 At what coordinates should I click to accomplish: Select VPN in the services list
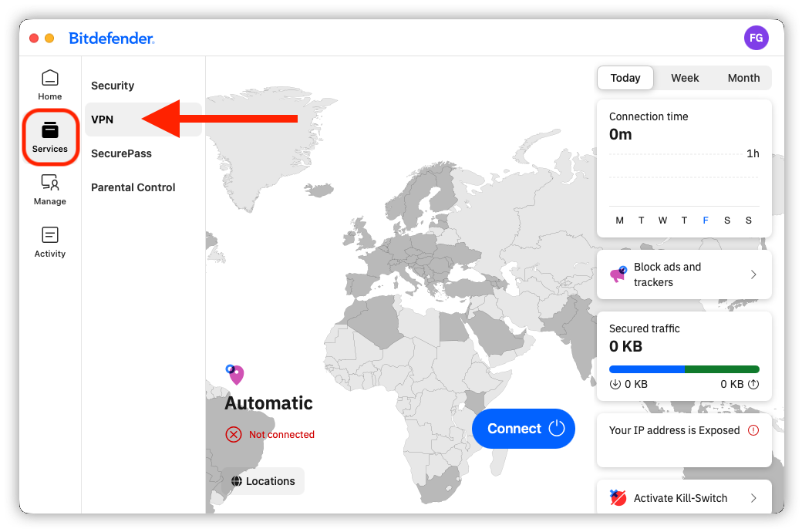pos(143,120)
